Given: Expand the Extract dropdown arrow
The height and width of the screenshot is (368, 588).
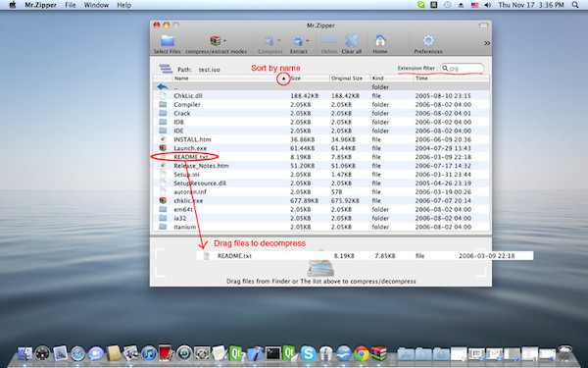Looking at the screenshot, I should pos(308,40).
